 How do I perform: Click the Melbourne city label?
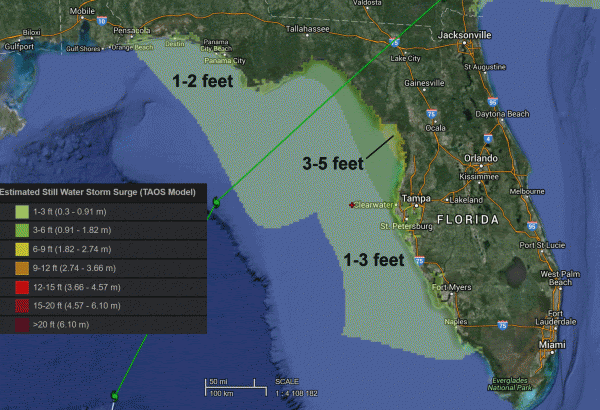click(527, 191)
